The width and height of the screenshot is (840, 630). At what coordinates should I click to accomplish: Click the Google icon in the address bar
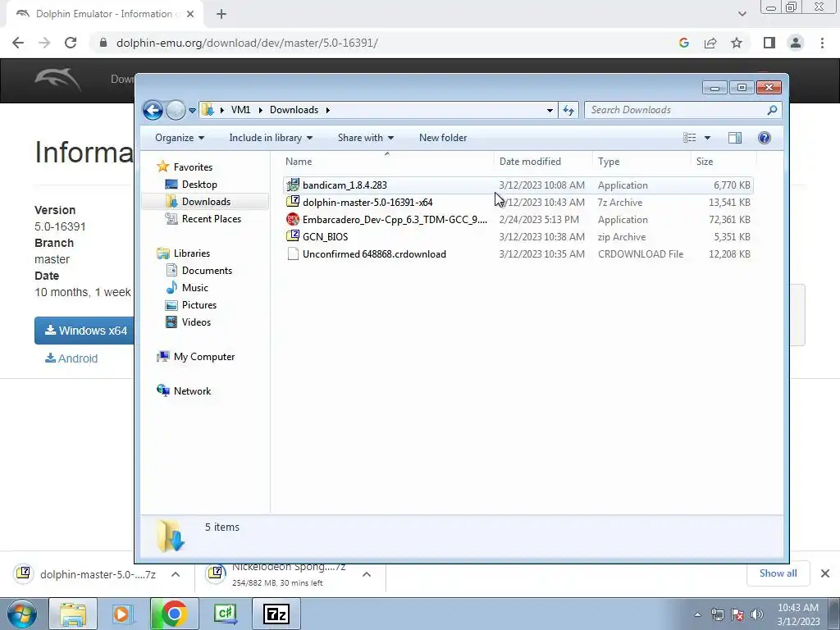click(x=683, y=43)
